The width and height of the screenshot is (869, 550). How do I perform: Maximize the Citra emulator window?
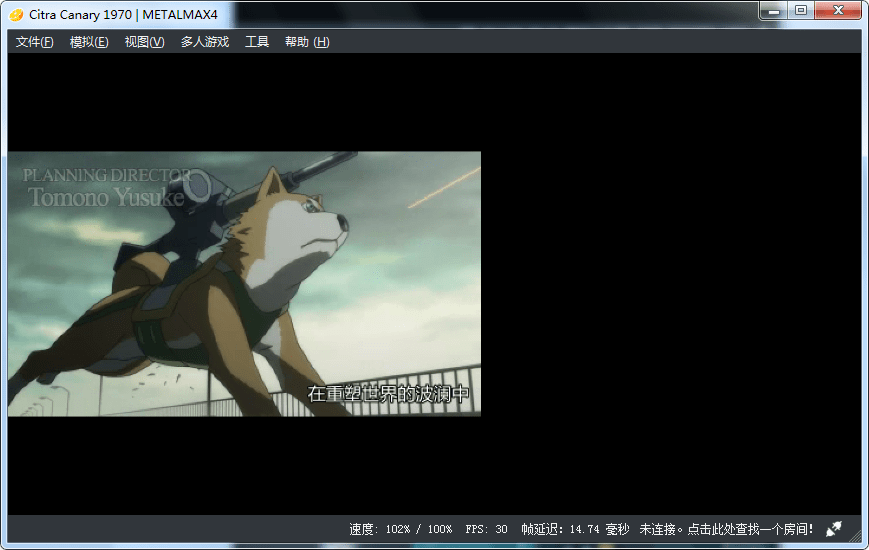point(800,10)
